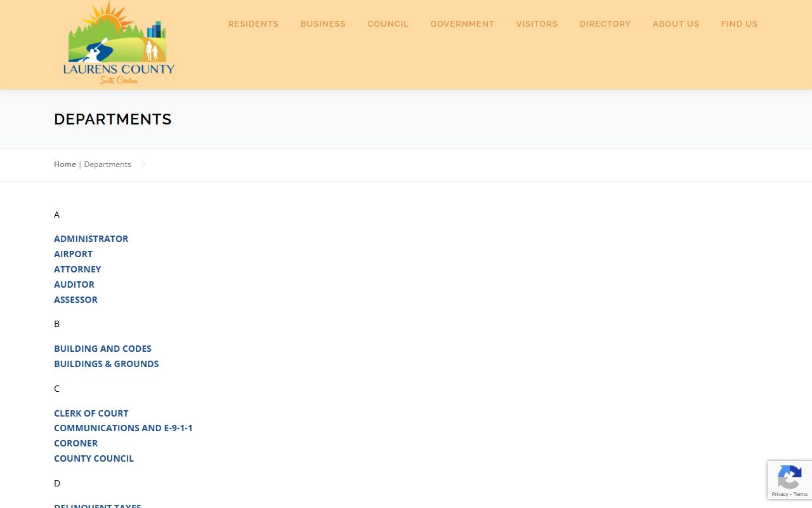This screenshot has width=812, height=508.
Task: Click the breadcrumb chevron arrow
Action: pyautogui.click(x=143, y=164)
